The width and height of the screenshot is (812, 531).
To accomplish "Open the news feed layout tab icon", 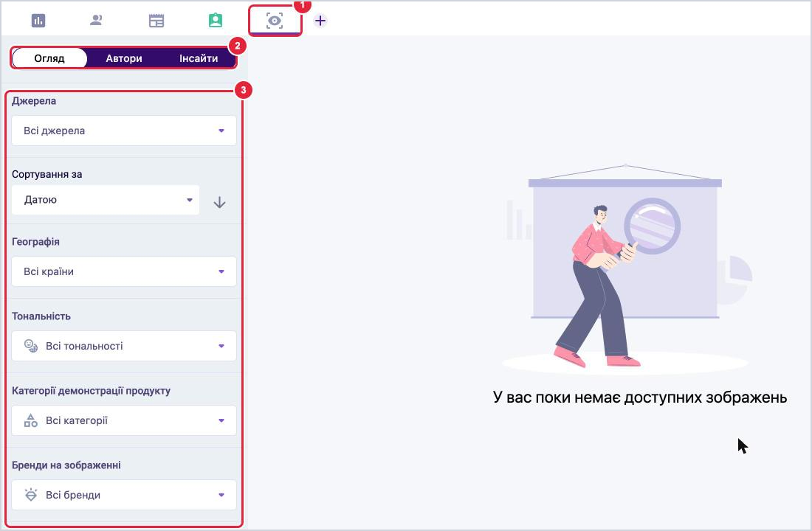I will tap(156, 21).
